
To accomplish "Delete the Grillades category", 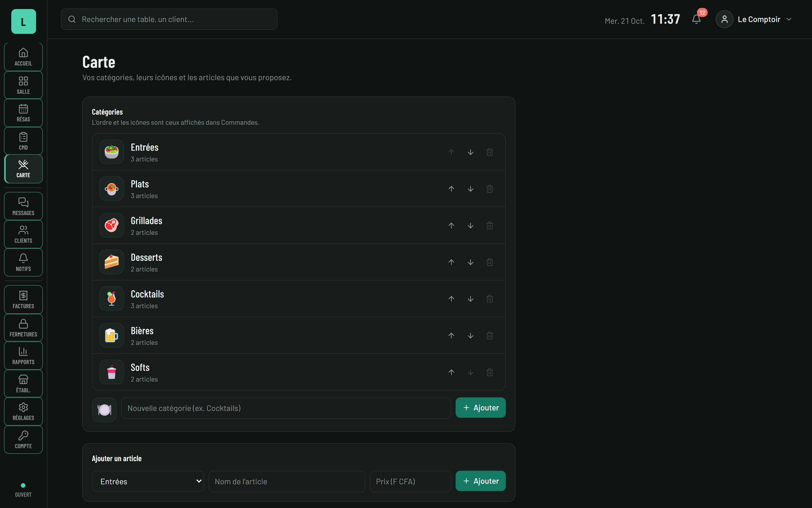I will [489, 225].
